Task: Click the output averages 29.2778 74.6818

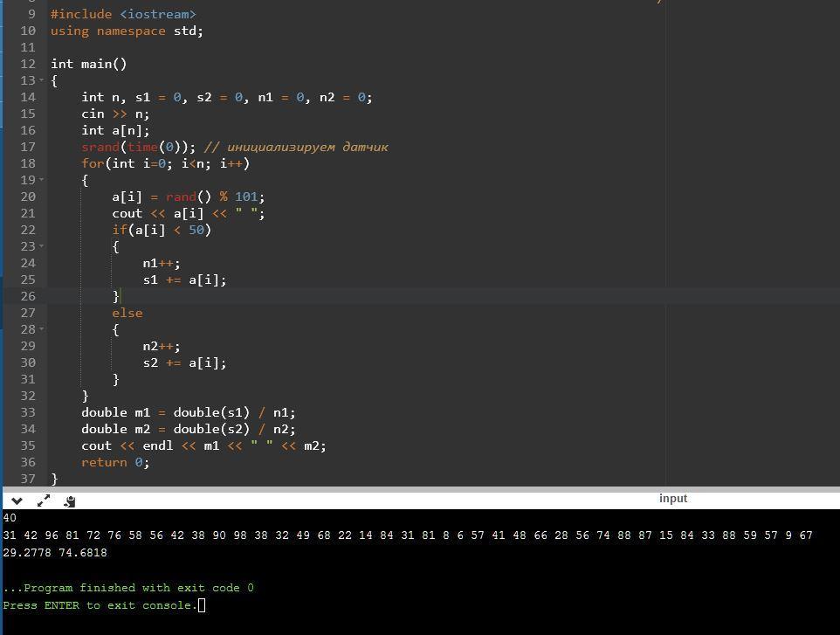Action: click(x=55, y=553)
